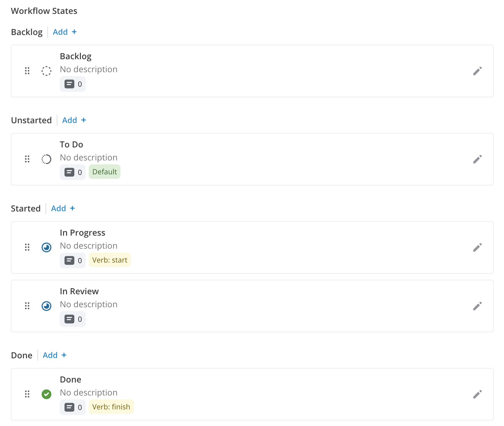Viewport: 504px width, 426px height.
Task: Open the editor for the Backlog state
Action: click(x=477, y=71)
